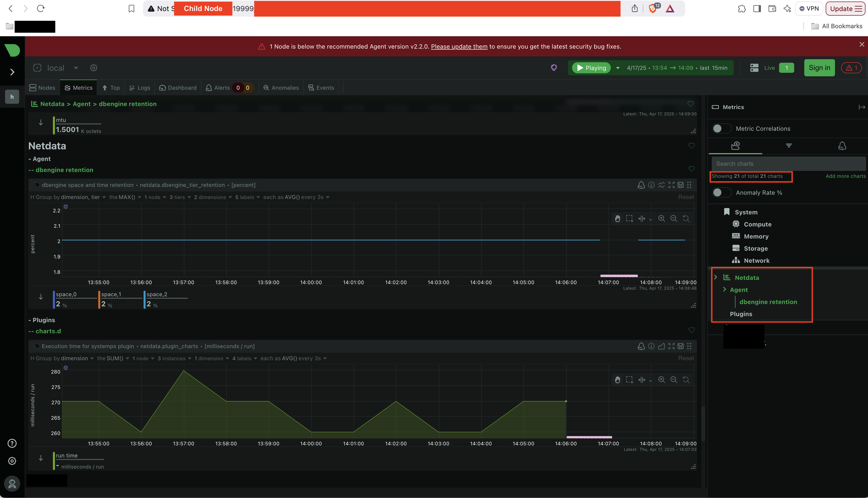Open the 2 dimensions dropdown
Screen dimensions: 868x498
coord(213,197)
